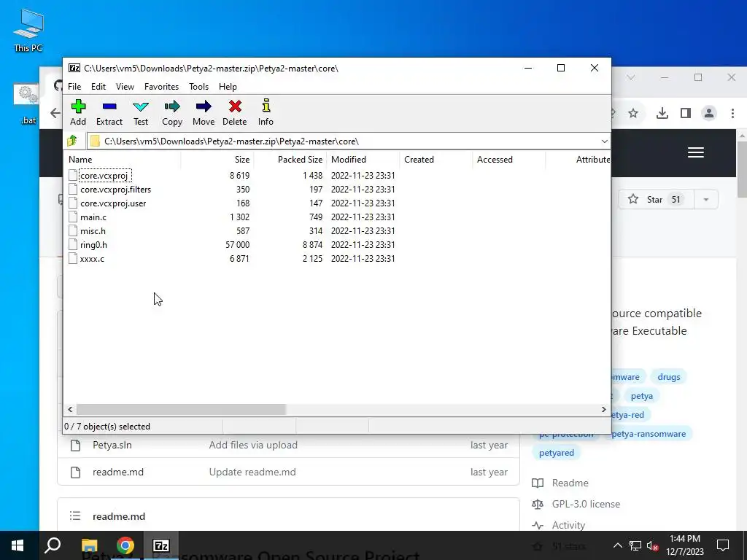Click the Activity link
Viewport: 747px width, 560px height.
pos(568,525)
